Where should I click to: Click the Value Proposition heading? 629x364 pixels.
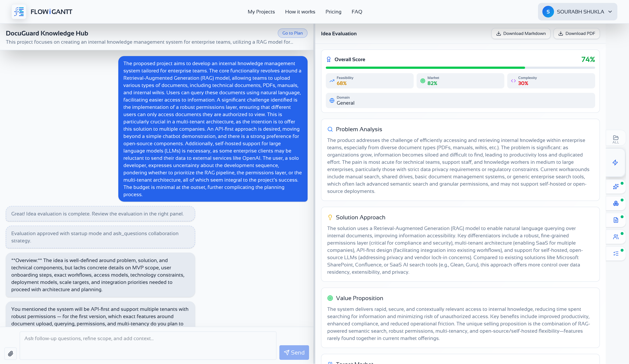pos(359,298)
